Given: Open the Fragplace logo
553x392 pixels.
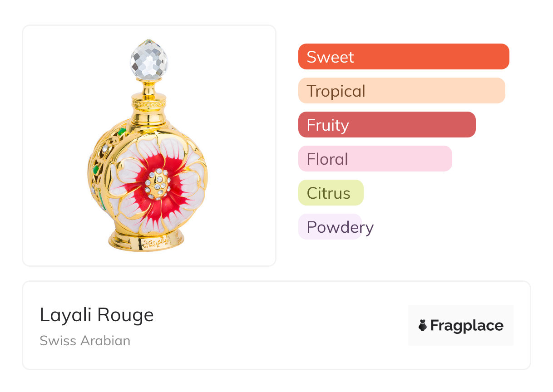Looking at the screenshot, I should click(x=461, y=325).
